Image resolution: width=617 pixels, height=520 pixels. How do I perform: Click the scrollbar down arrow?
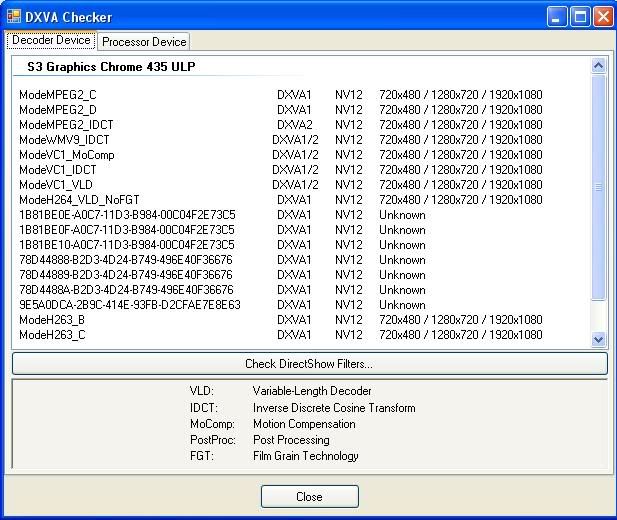pos(599,339)
